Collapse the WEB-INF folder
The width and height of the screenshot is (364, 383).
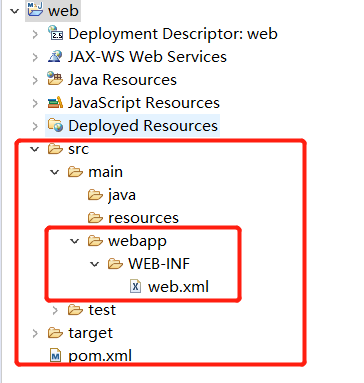(95, 264)
